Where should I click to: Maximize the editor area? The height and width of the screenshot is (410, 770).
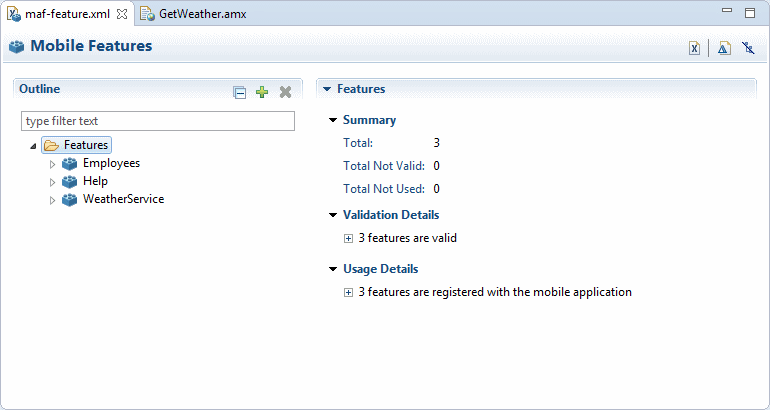pyautogui.click(x=750, y=13)
